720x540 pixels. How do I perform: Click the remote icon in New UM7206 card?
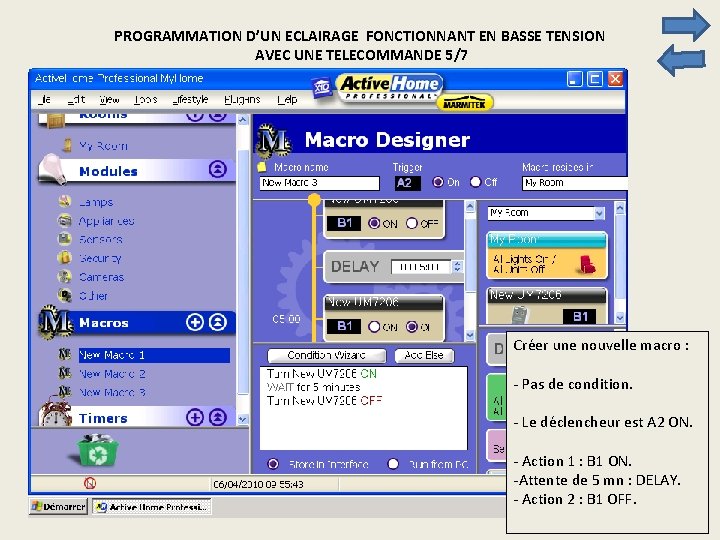coord(520,315)
